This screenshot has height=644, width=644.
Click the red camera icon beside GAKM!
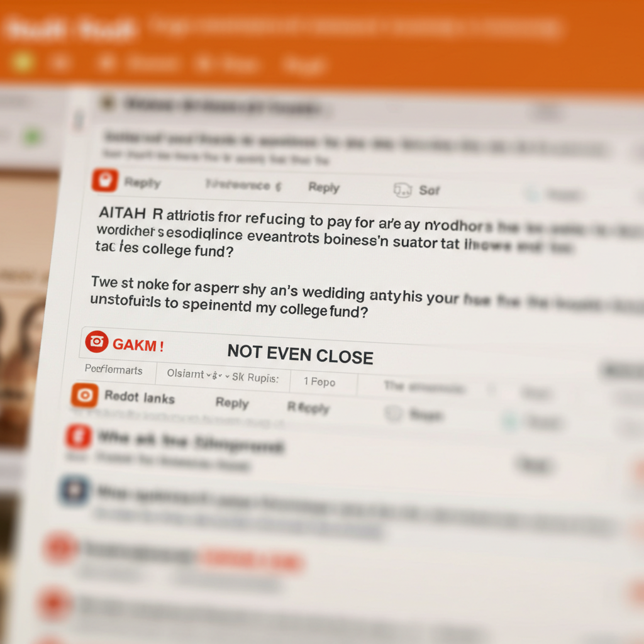click(x=97, y=341)
